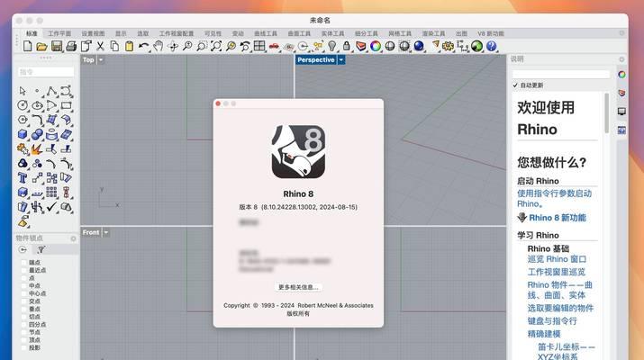Select the Circle tool in the sidebar
The image size is (644, 360).
click(23, 105)
